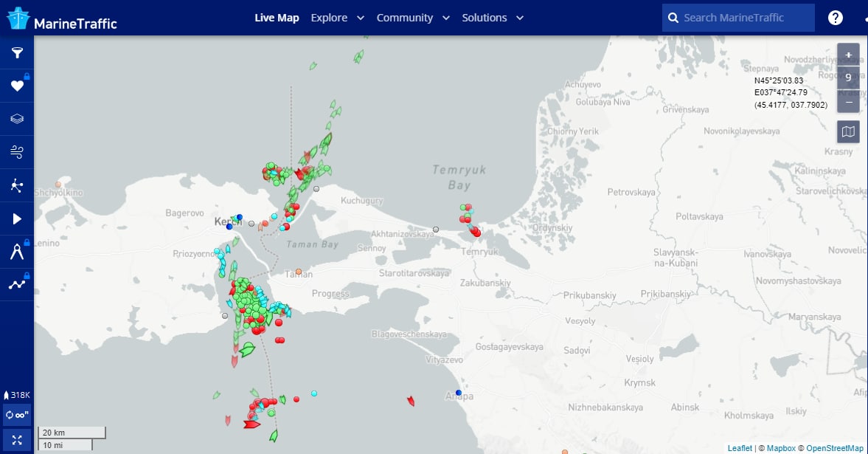Toggle fullscreen map mode icon
The height and width of the screenshot is (454, 868).
point(17,440)
